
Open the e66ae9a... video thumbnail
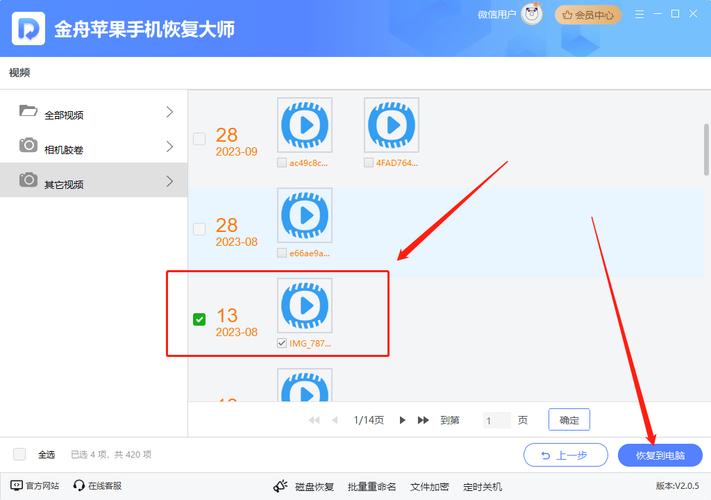305,215
